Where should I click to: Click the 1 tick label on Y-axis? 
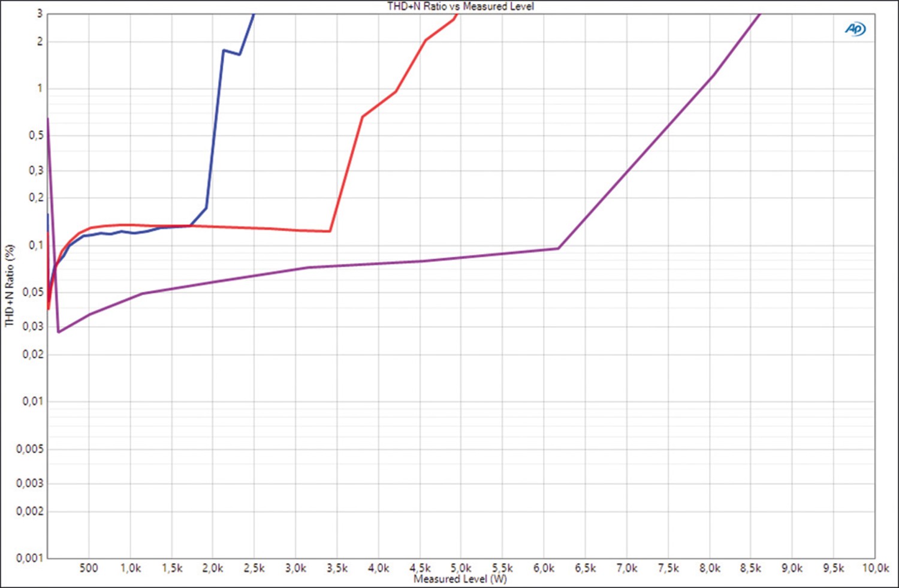[x=40, y=88]
